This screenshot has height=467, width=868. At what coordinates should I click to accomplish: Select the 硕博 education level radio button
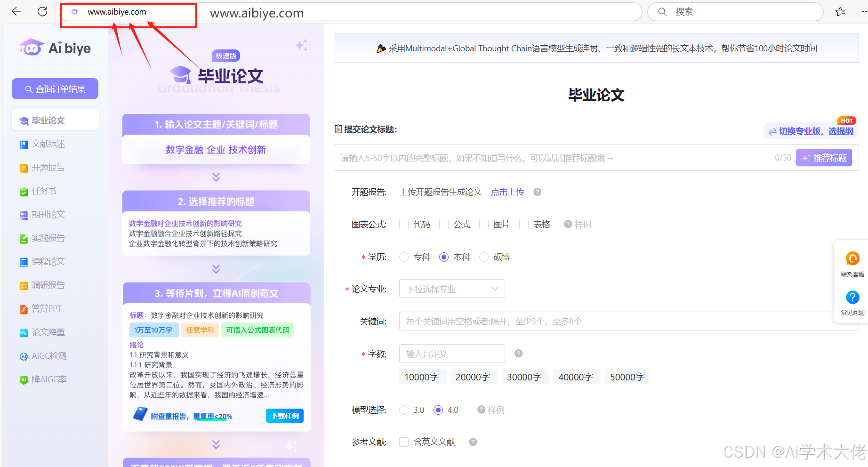[x=484, y=257]
